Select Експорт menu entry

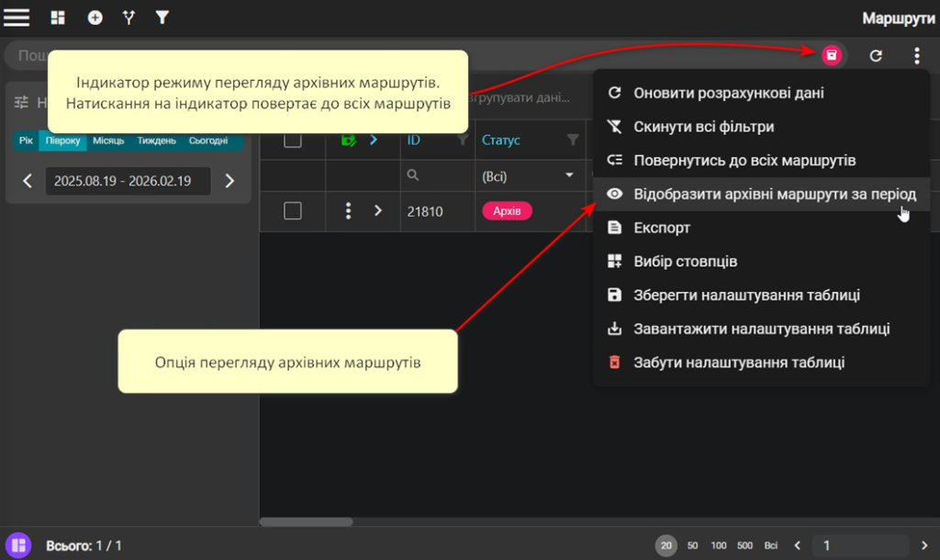[761, 228]
